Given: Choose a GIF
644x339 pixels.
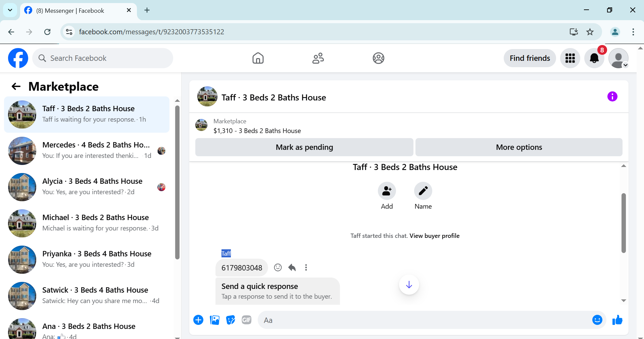Looking at the screenshot, I should pyautogui.click(x=247, y=320).
